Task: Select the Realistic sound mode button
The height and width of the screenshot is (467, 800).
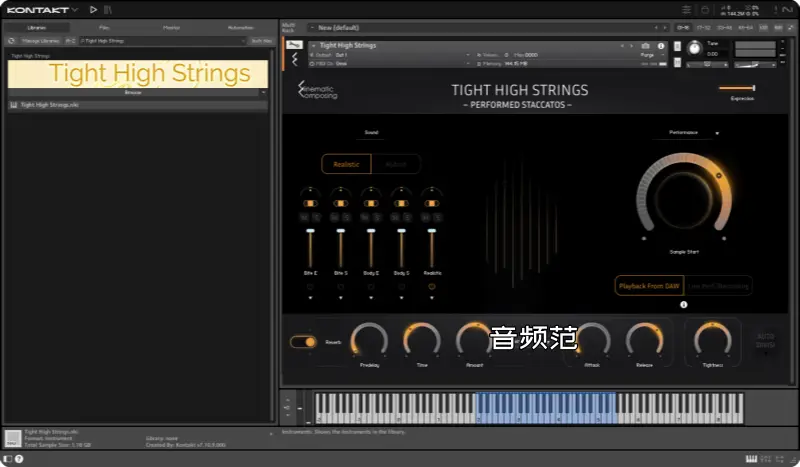Action: 346,165
